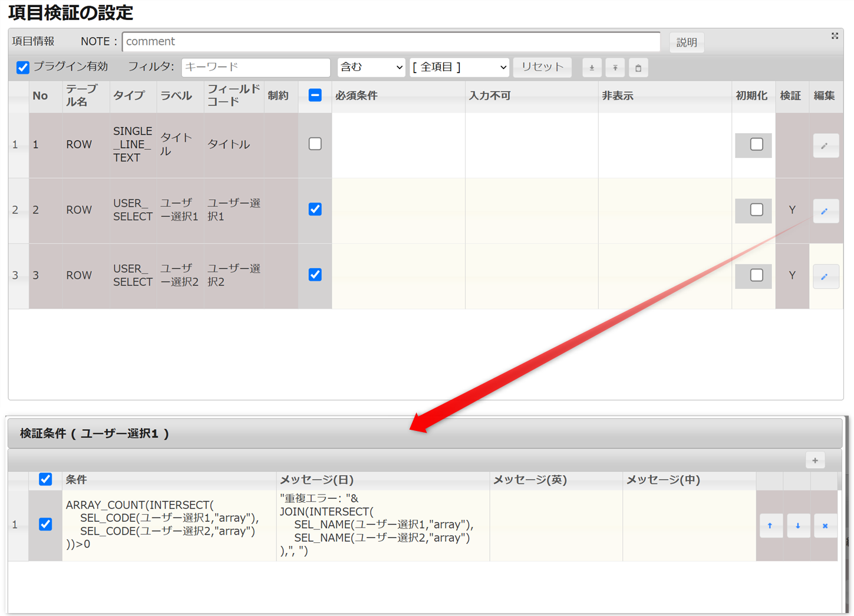The height and width of the screenshot is (616, 854).
Task: Open the [ 全項目 ] column dropdown
Action: pos(460,67)
